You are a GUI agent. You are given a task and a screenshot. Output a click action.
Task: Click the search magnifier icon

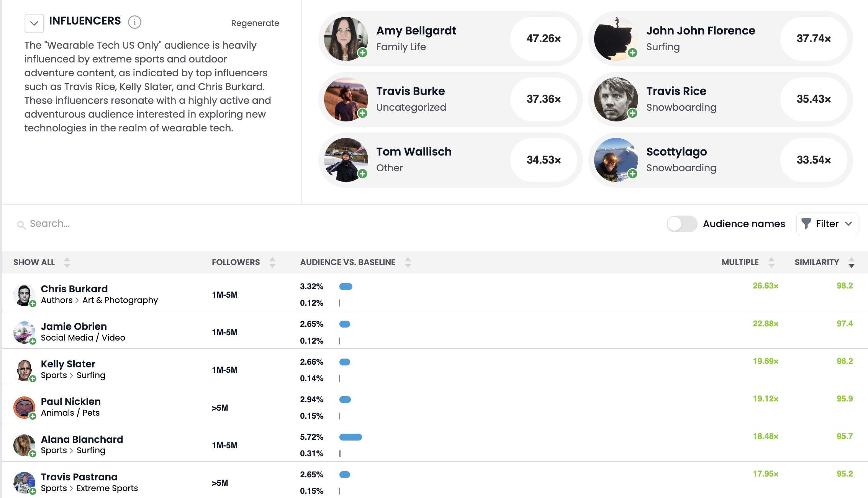[21, 225]
